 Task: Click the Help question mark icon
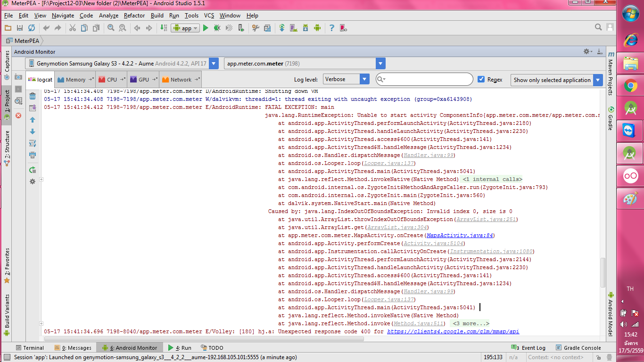tap(332, 28)
